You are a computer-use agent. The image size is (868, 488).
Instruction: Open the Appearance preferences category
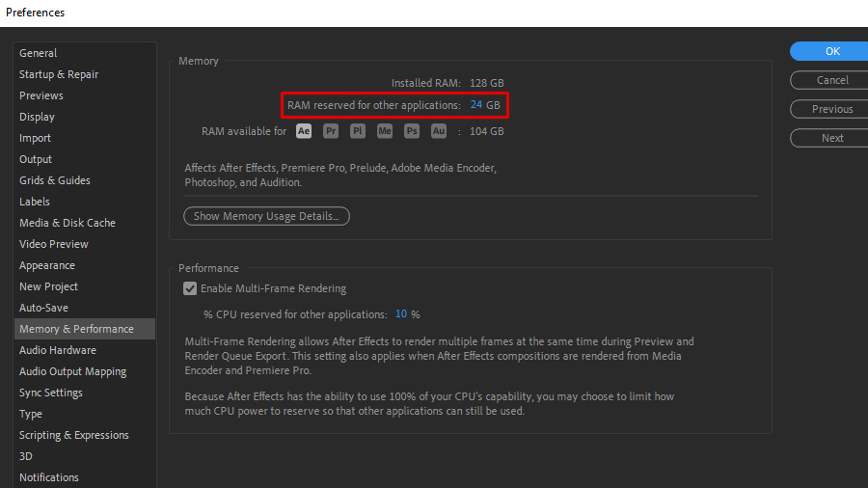click(x=47, y=265)
